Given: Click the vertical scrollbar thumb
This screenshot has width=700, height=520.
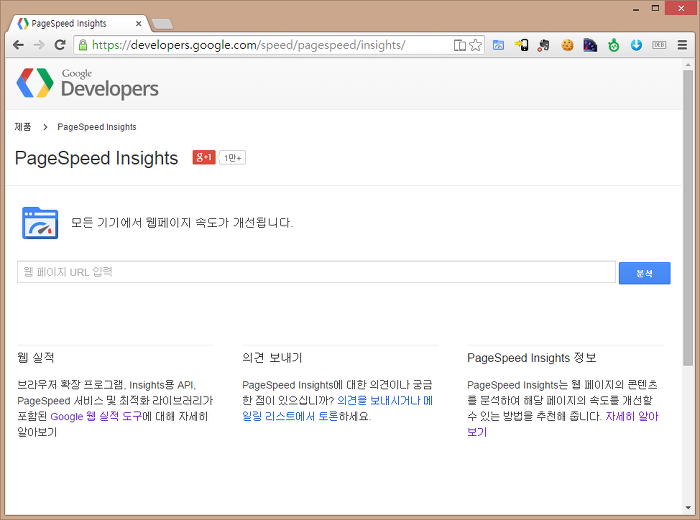Looking at the screenshot, I should click(x=688, y=218).
